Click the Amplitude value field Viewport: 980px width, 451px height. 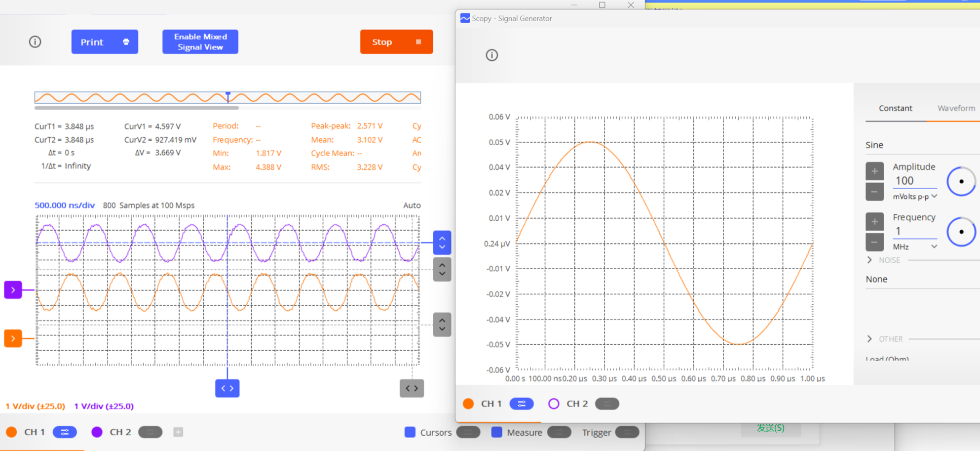pos(915,181)
